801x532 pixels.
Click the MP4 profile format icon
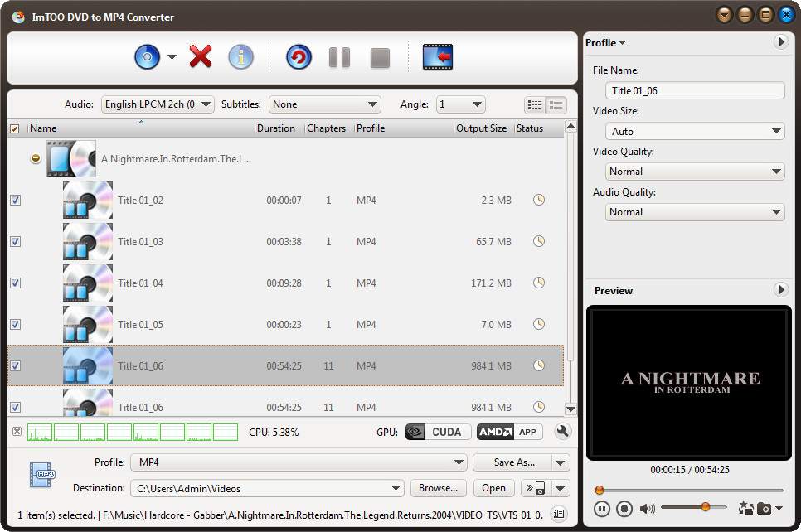pyautogui.click(x=42, y=474)
